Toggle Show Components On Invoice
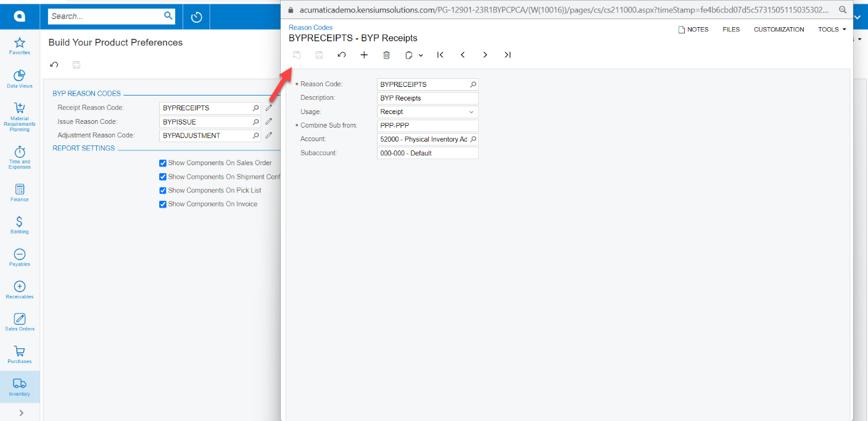Image resolution: width=868 pixels, height=421 pixels. (x=163, y=204)
